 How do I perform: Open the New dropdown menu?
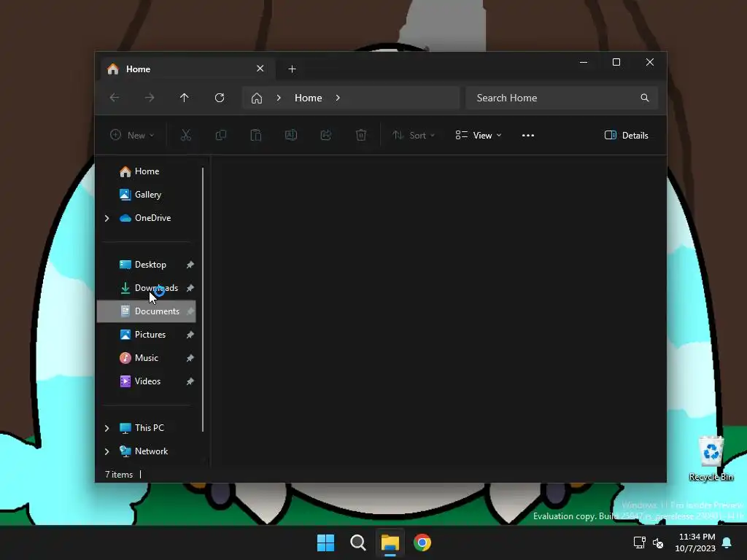(132, 135)
